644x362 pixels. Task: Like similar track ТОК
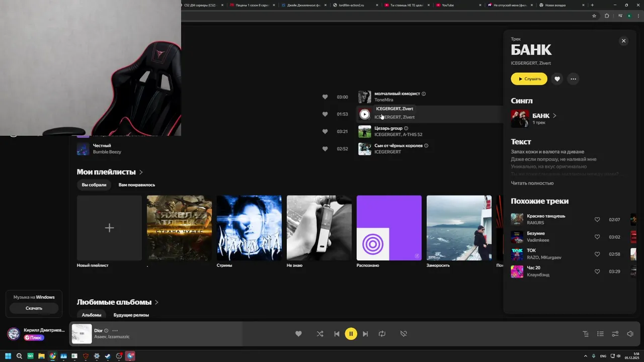(x=597, y=254)
